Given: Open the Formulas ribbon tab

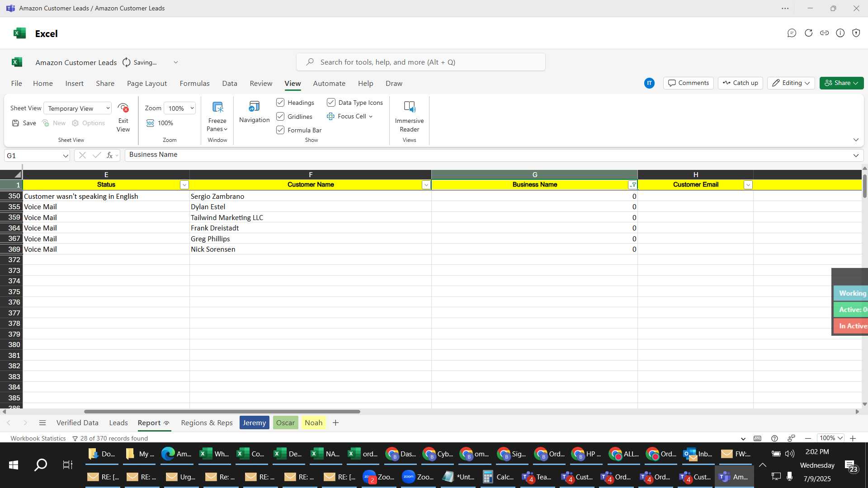Looking at the screenshot, I should tap(194, 84).
